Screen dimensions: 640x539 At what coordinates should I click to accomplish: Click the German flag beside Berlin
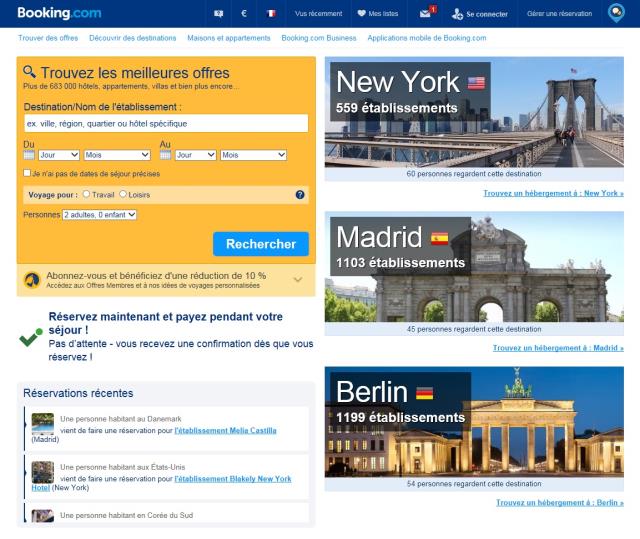point(424,393)
